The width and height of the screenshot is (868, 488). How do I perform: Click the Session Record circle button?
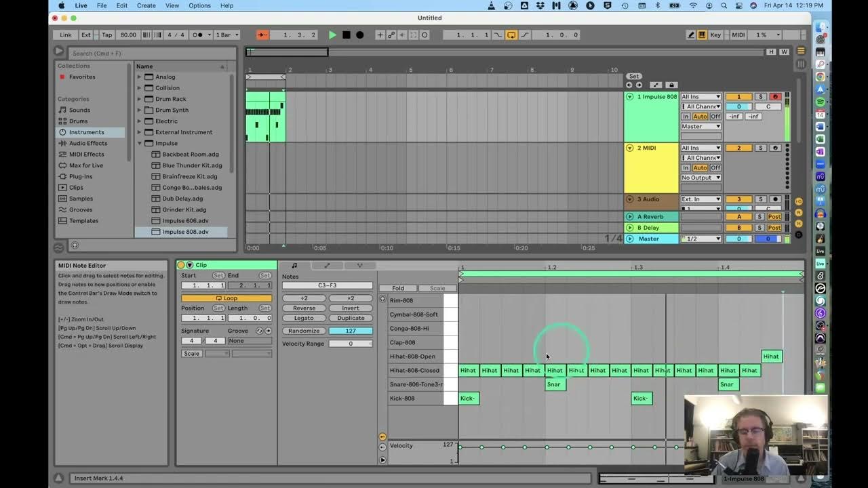click(x=425, y=35)
